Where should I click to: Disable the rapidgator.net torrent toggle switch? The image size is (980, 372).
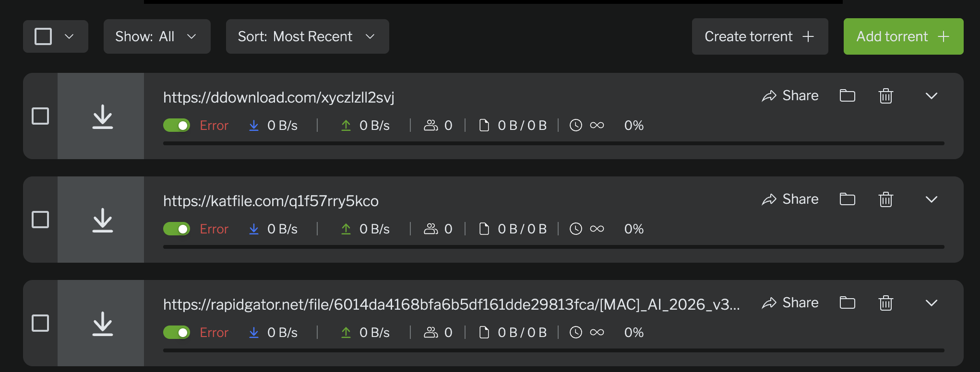[177, 333]
